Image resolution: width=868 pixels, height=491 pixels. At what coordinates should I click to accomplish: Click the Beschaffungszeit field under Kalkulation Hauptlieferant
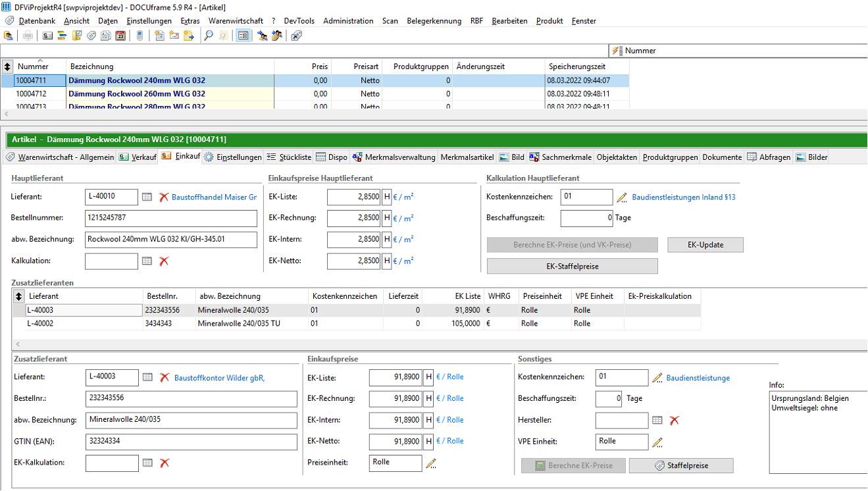pos(587,218)
